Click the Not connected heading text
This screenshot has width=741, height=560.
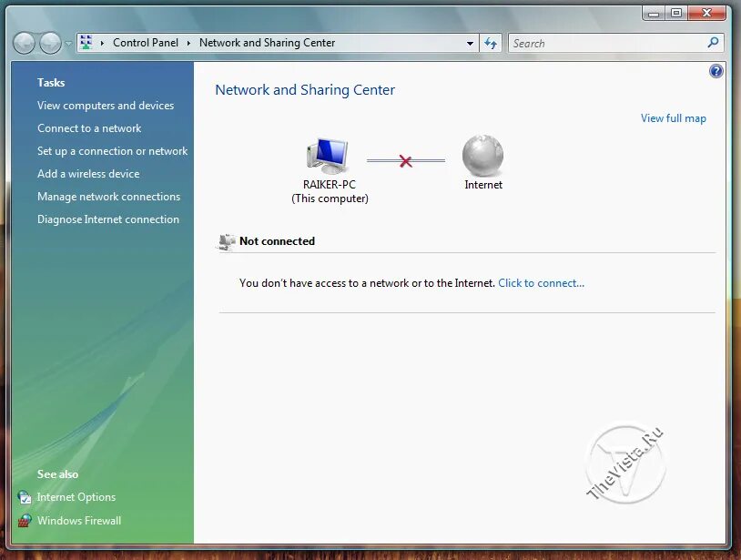(277, 241)
